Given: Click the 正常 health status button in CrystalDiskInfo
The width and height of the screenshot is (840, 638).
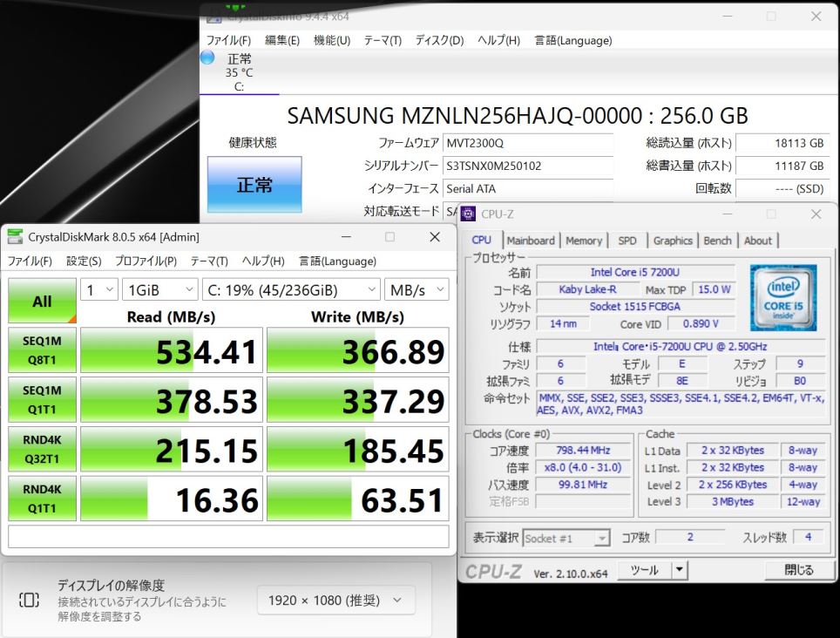Looking at the screenshot, I should point(254,185).
